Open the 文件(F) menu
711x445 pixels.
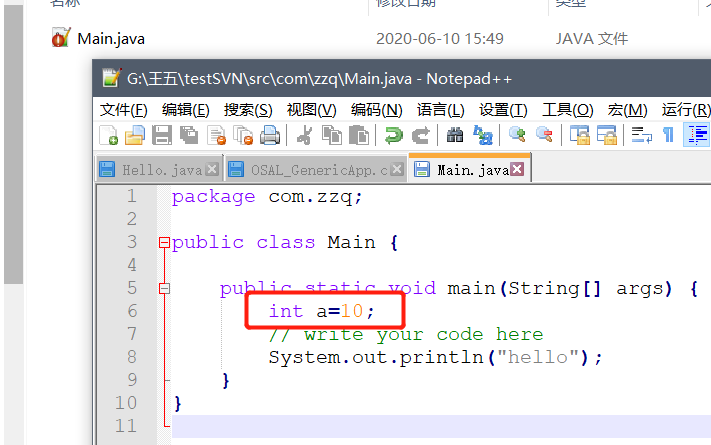tap(124, 110)
